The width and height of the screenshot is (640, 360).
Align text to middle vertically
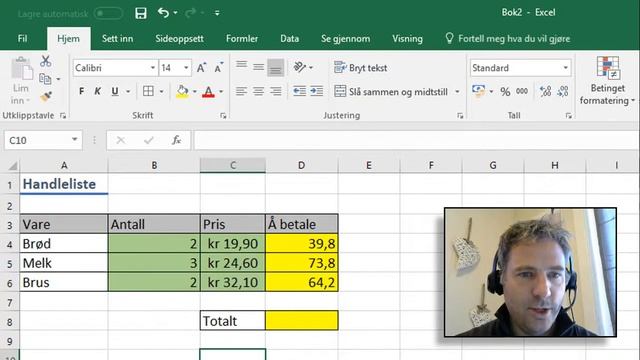click(x=258, y=67)
